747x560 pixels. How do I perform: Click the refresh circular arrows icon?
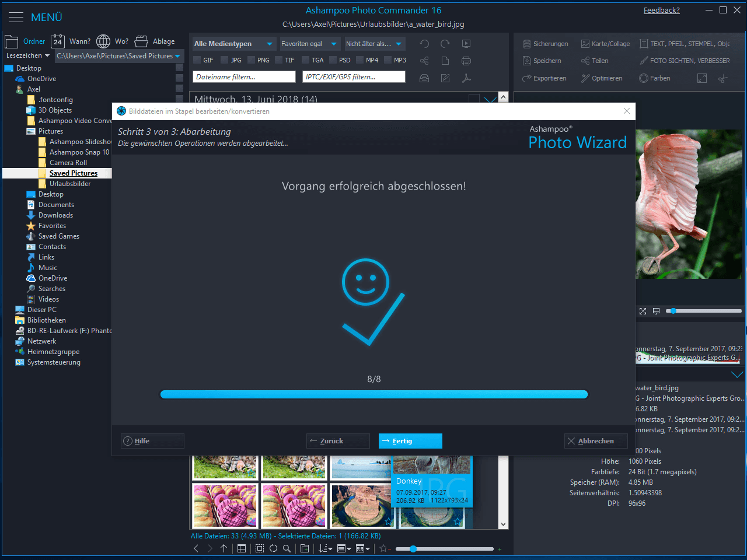pyautogui.click(x=273, y=548)
